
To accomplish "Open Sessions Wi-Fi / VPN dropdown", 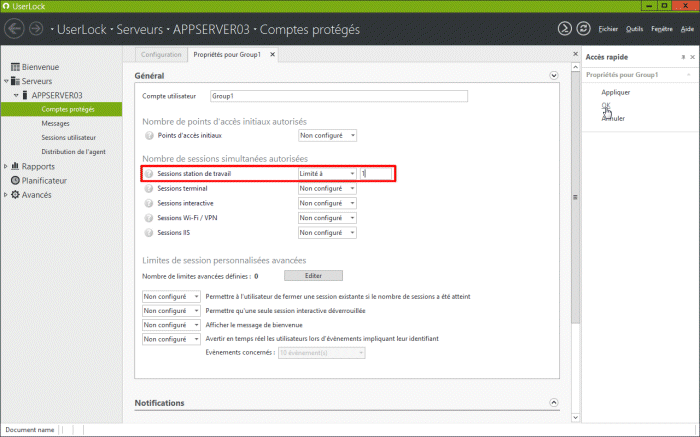I will 327,218.
